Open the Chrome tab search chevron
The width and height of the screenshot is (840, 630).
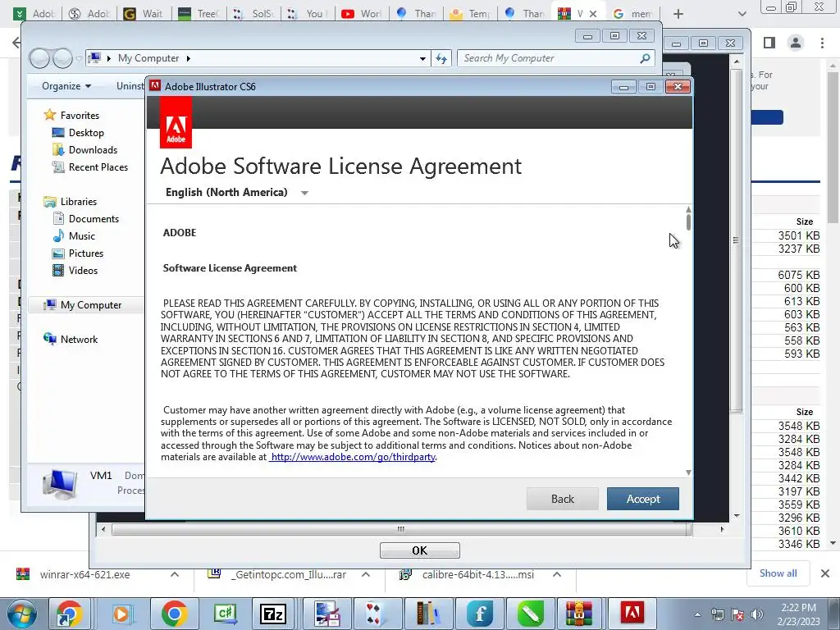click(x=742, y=13)
